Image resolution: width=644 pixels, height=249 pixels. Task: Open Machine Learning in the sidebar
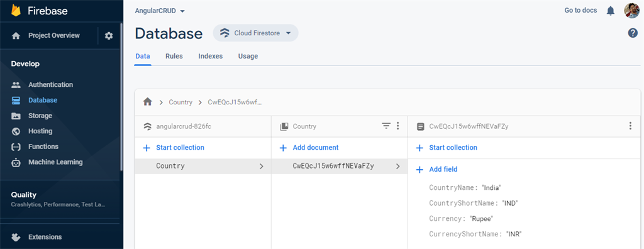click(55, 162)
